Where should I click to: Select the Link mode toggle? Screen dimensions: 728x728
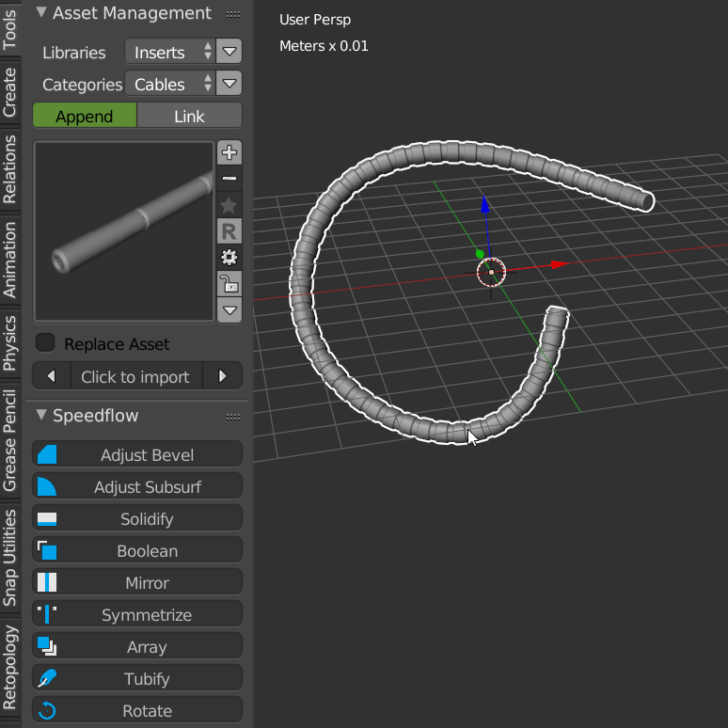click(189, 116)
